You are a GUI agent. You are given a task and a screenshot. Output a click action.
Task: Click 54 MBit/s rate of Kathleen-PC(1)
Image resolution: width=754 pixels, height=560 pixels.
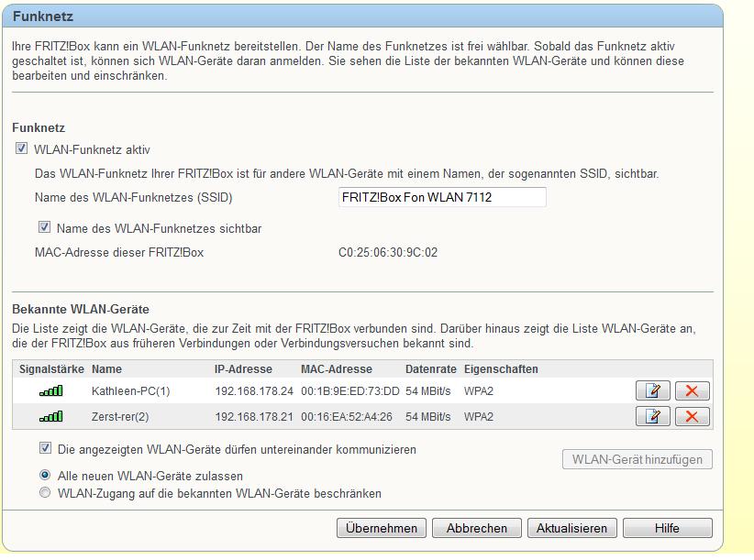point(428,391)
